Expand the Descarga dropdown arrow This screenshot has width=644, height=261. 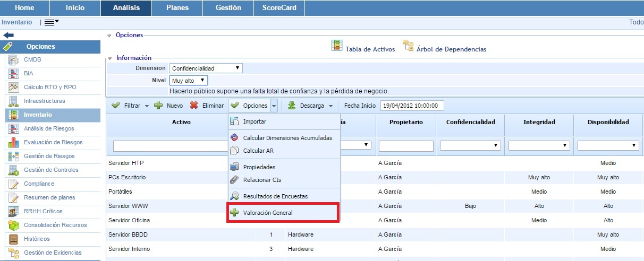[x=331, y=106]
